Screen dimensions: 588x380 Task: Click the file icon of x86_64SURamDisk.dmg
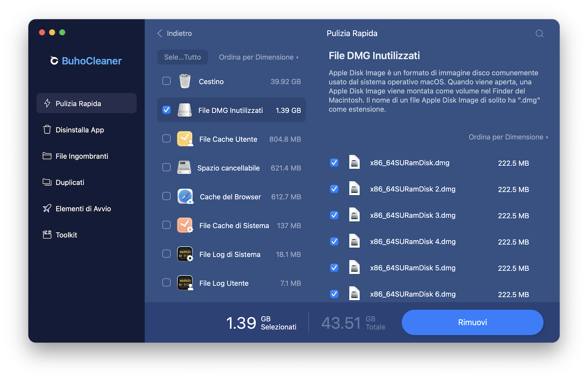pos(354,162)
